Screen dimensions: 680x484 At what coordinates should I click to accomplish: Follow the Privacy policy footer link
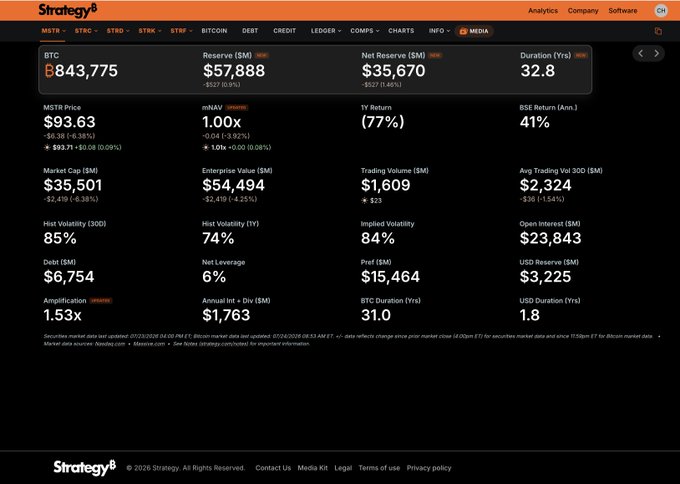coord(429,468)
